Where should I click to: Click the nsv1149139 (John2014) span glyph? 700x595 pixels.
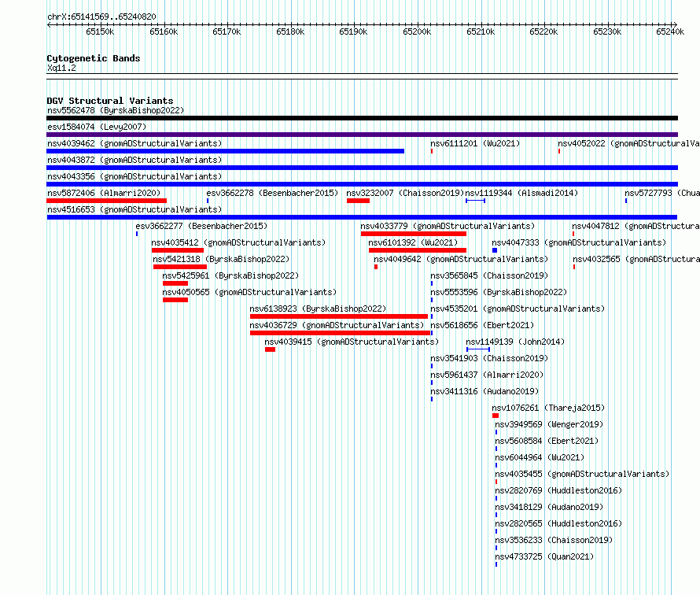coord(478,349)
